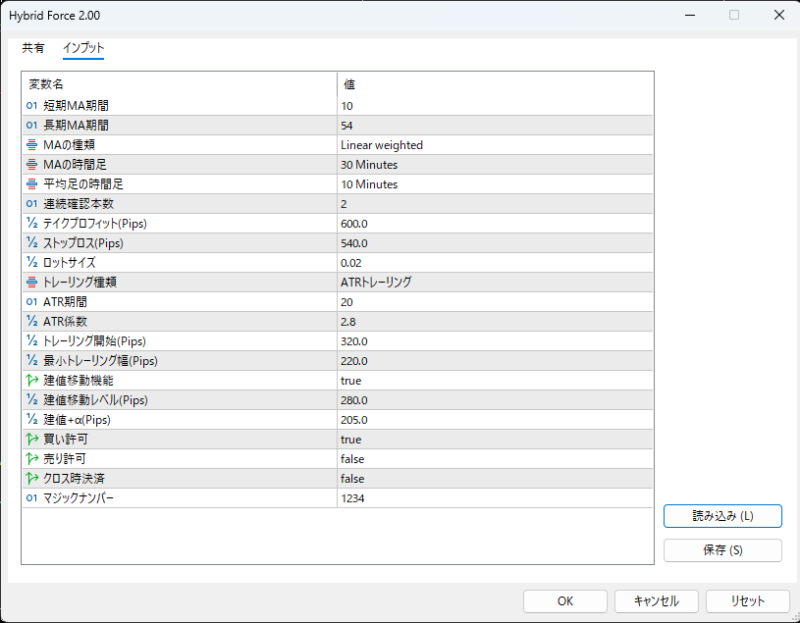Switch to the 共有 tab
Viewport: 800px width, 623px height.
tap(33, 48)
